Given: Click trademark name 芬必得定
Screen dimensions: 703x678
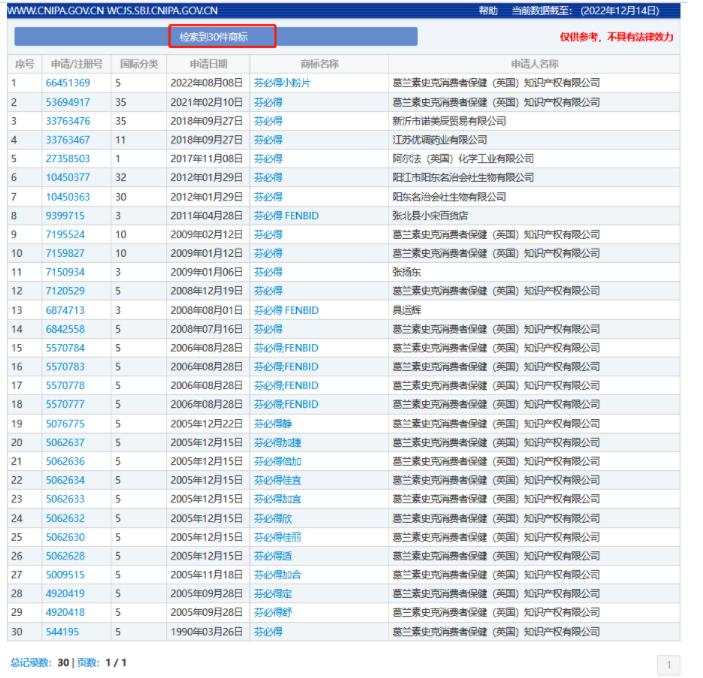Looking at the screenshot, I should coord(273,594).
